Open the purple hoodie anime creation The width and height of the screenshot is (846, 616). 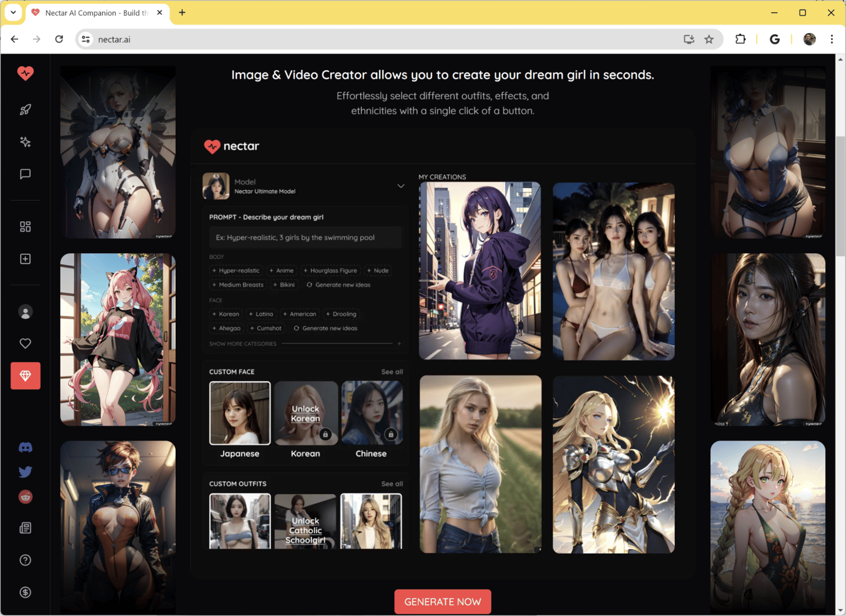480,271
